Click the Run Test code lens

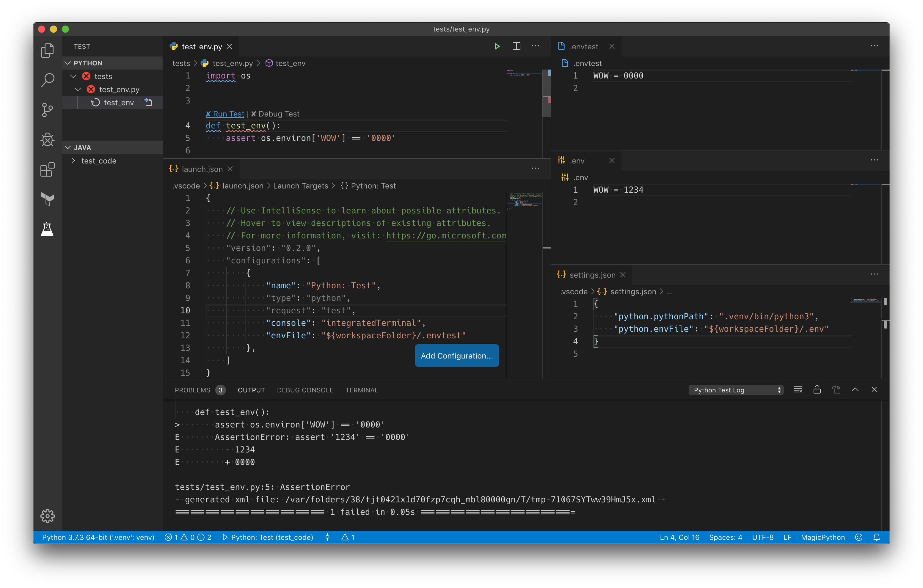225,114
